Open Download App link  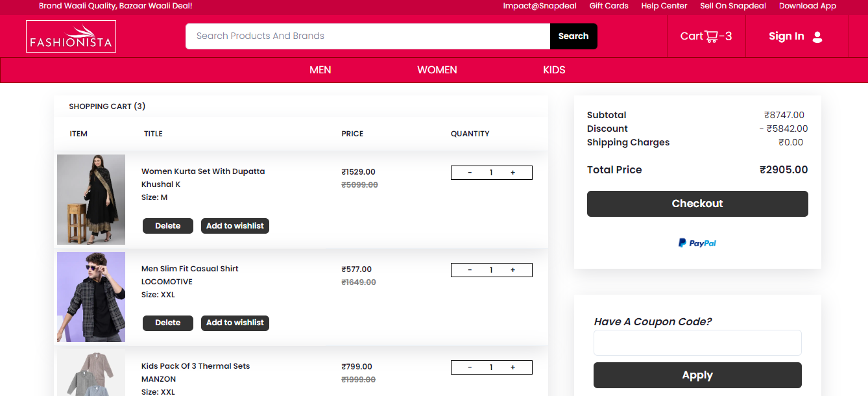coord(808,6)
